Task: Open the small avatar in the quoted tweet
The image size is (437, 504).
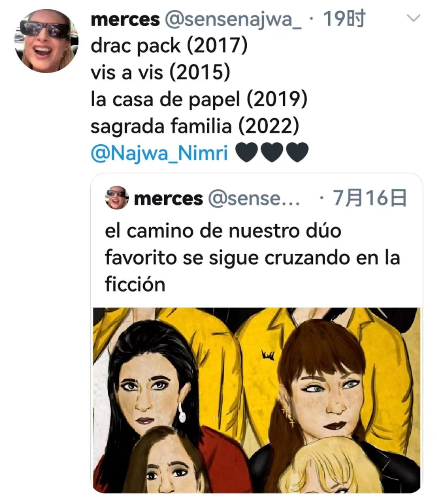Action: pyautogui.click(x=117, y=198)
